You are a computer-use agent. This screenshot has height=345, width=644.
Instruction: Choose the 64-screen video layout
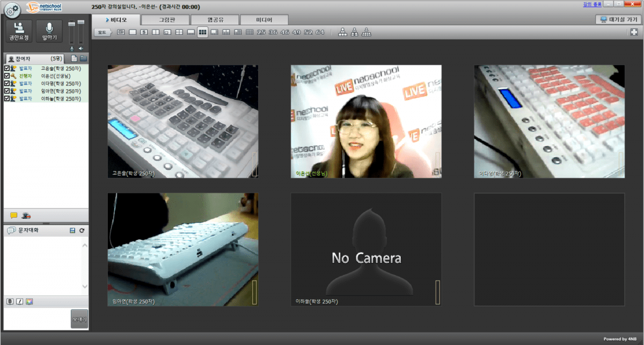tap(320, 32)
